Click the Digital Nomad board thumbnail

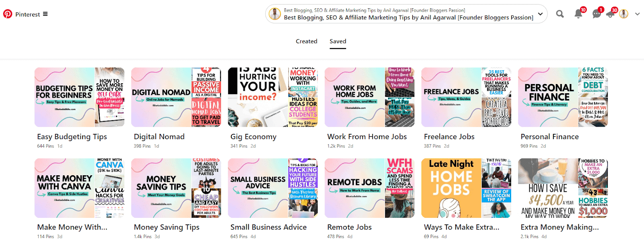point(176,97)
